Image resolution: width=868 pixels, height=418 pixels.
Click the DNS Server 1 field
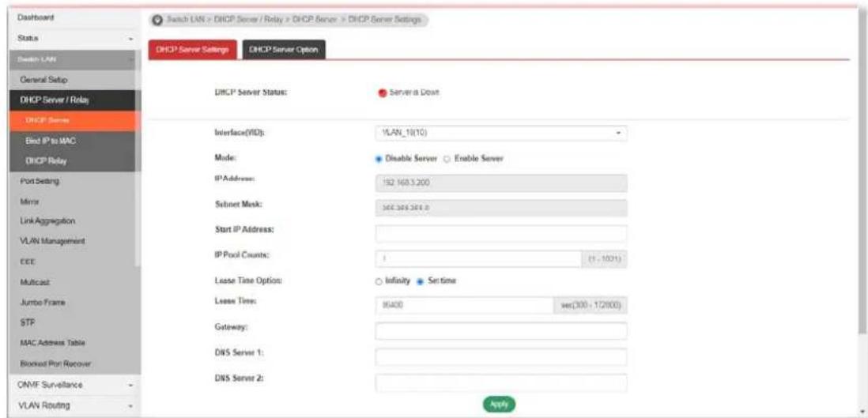501,356
